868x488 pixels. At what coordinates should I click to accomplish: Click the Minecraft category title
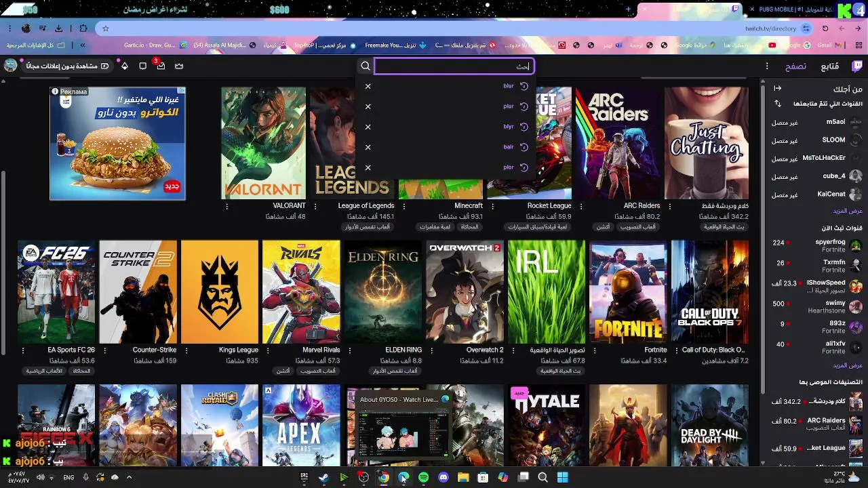click(x=469, y=206)
